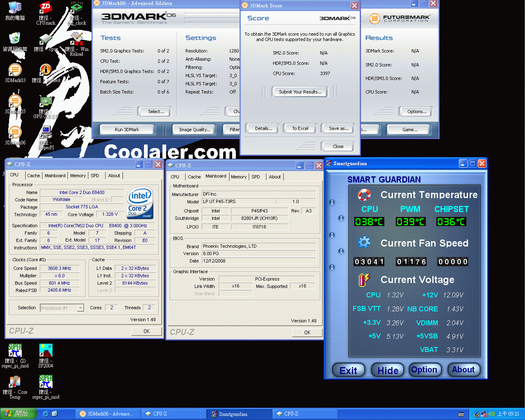
Task: Click Submit Your Results button
Action: [x=300, y=92]
